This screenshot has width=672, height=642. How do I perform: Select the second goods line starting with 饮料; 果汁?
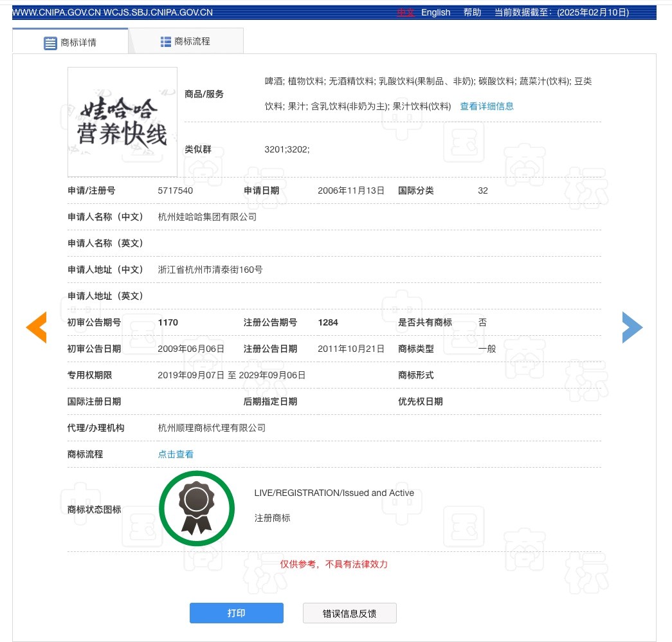[x=358, y=106]
